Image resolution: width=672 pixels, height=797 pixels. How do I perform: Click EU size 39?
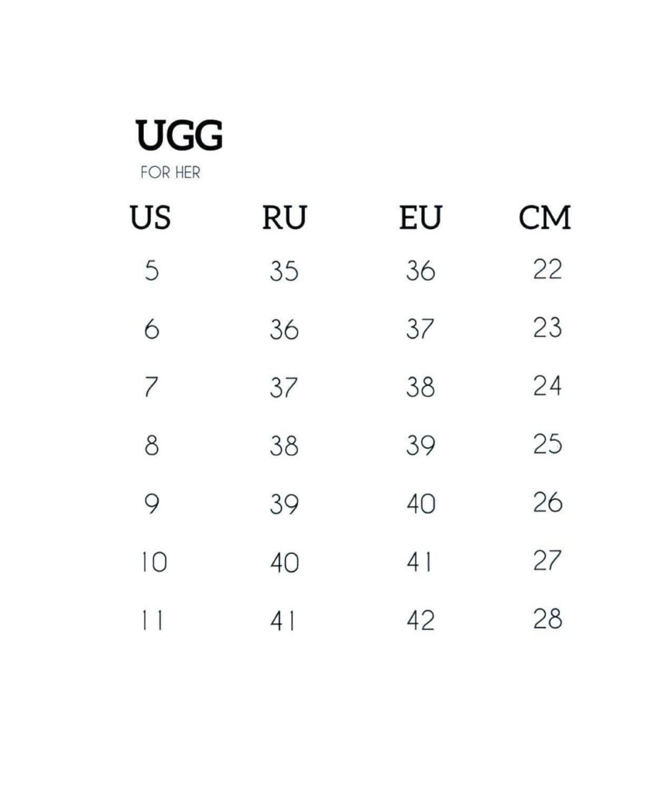click(421, 445)
